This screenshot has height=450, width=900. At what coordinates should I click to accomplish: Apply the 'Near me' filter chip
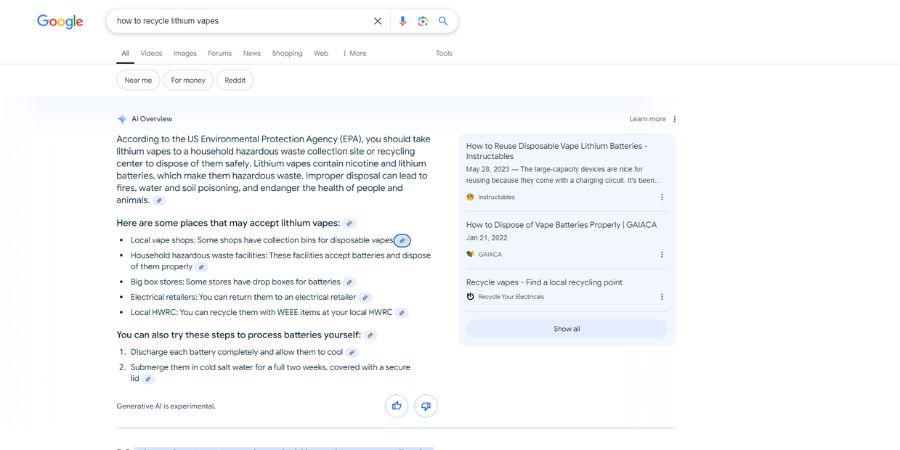point(138,80)
